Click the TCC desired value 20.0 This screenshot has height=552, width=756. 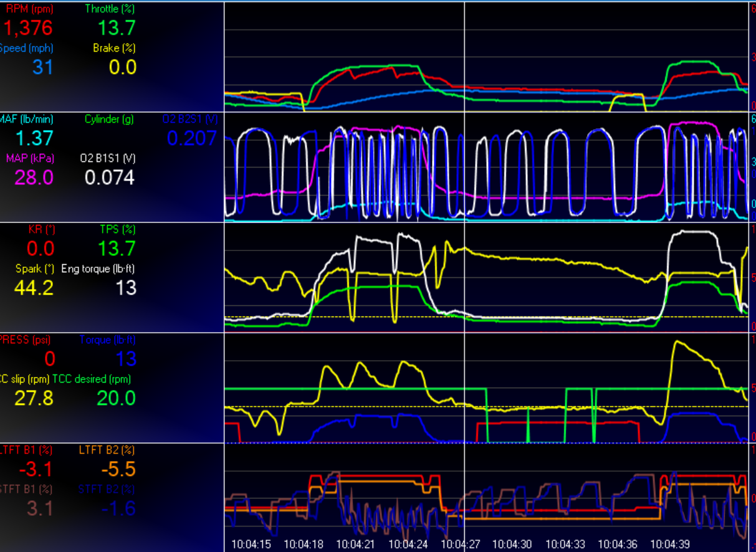(116, 398)
